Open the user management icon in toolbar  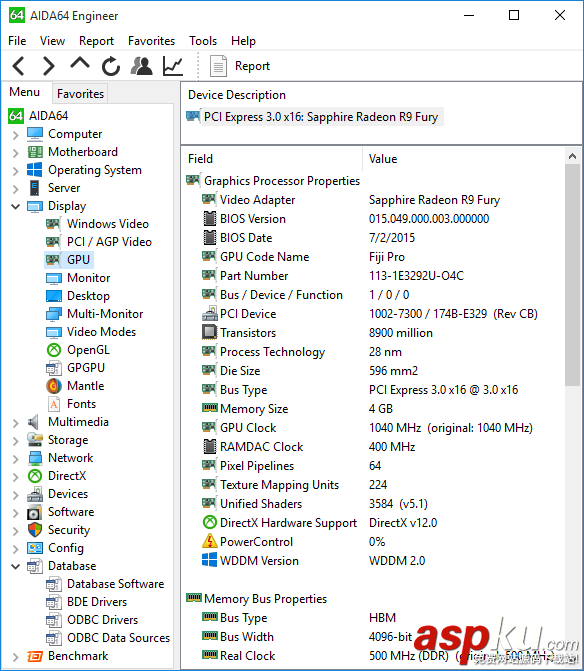pos(142,66)
